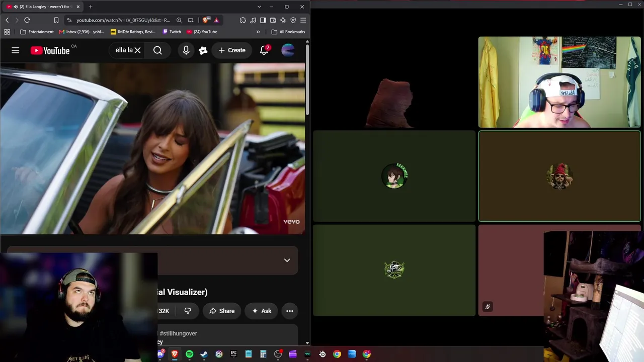Viewport: 644px width, 362px height.
Task: Select the Kermie avatar call tile
Action: pos(394,176)
